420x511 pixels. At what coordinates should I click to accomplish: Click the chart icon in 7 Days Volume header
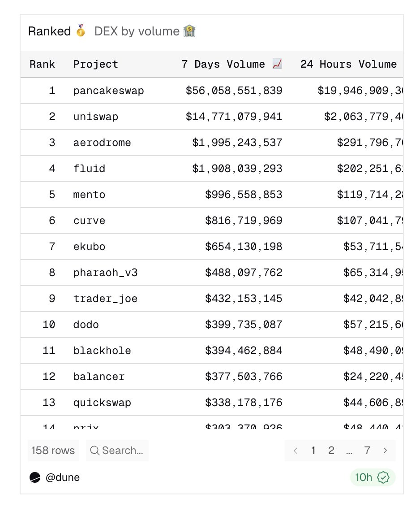pyautogui.click(x=277, y=64)
